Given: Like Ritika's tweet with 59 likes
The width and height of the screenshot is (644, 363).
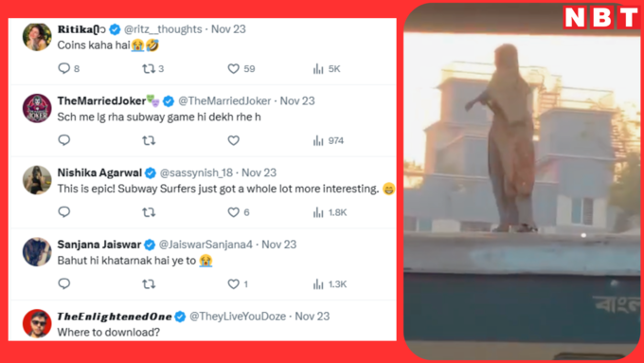Looking at the screenshot, I should click(233, 68).
